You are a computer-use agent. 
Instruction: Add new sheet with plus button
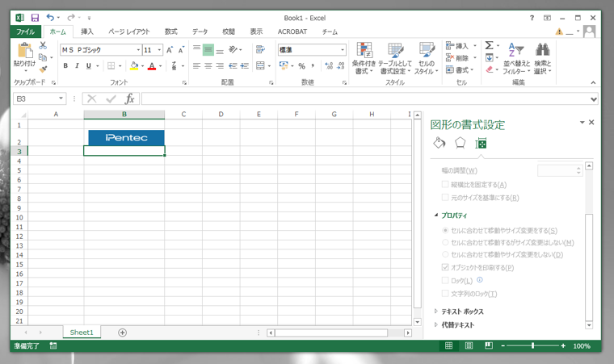click(122, 333)
